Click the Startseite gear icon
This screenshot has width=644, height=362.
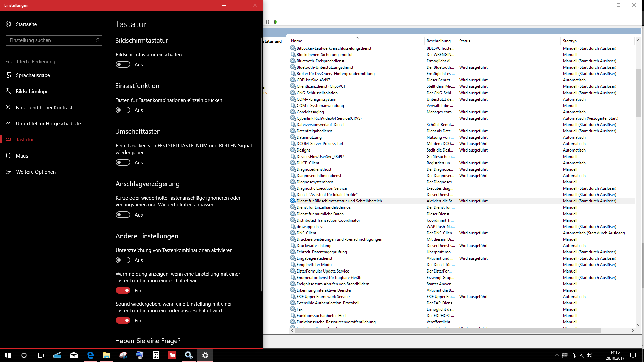pyautogui.click(x=8, y=24)
